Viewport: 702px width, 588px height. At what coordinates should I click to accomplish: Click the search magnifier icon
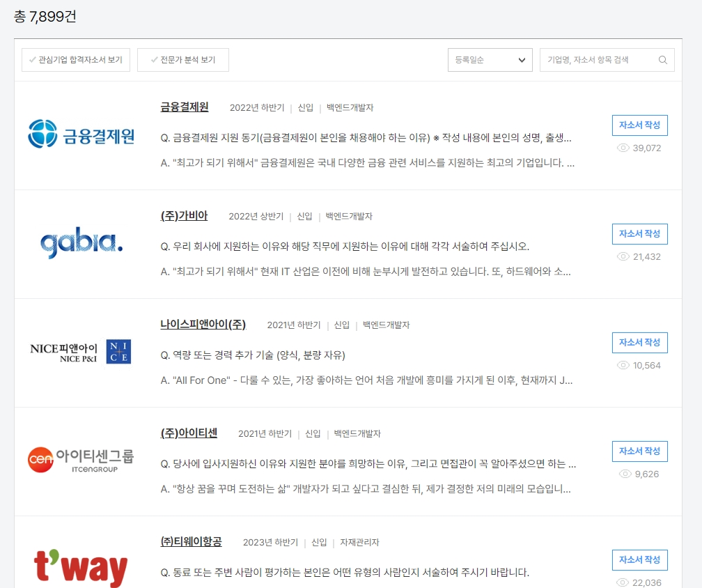(x=663, y=60)
